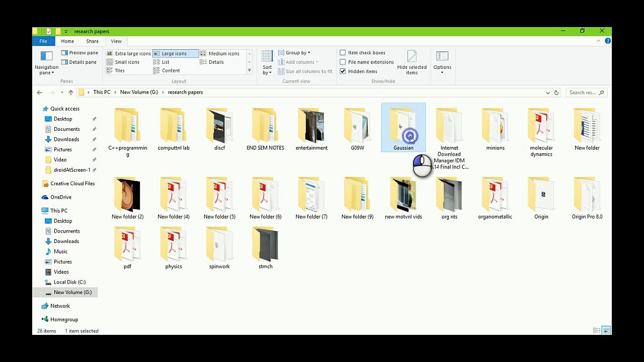This screenshot has width=644, height=362.
Task: Switch layout to Extra large icons
Action: coord(128,53)
